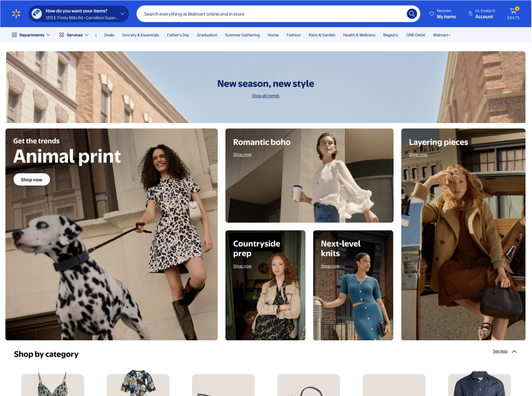Open the Account person icon
This screenshot has width=532, height=396.
[470, 13]
